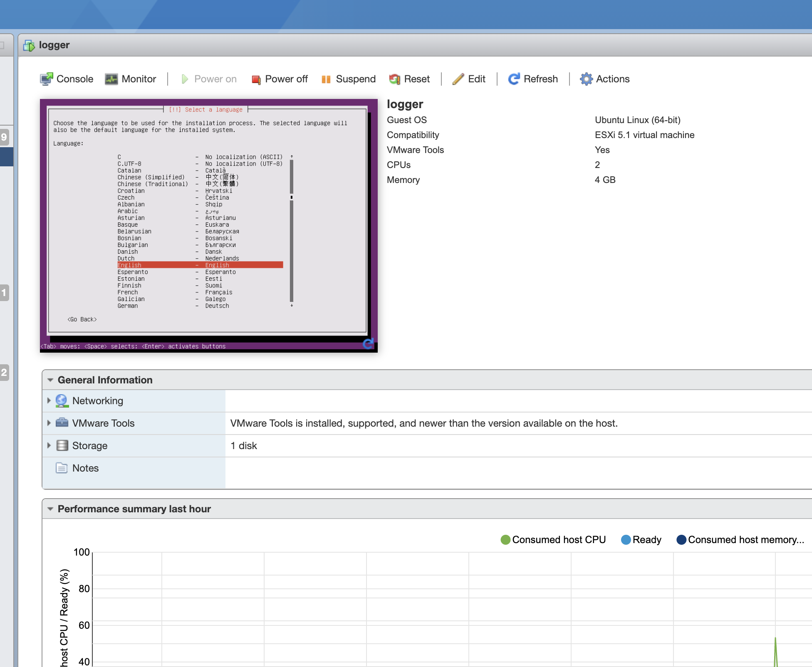Refresh the VM view
This screenshot has width=812, height=667.
click(x=533, y=79)
